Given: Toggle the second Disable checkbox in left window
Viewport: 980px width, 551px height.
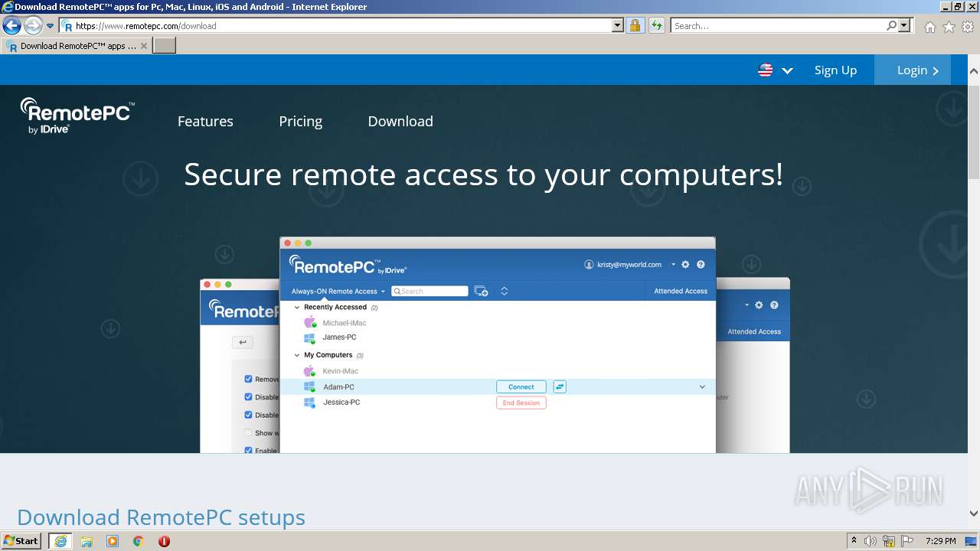Looking at the screenshot, I should pos(248,415).
